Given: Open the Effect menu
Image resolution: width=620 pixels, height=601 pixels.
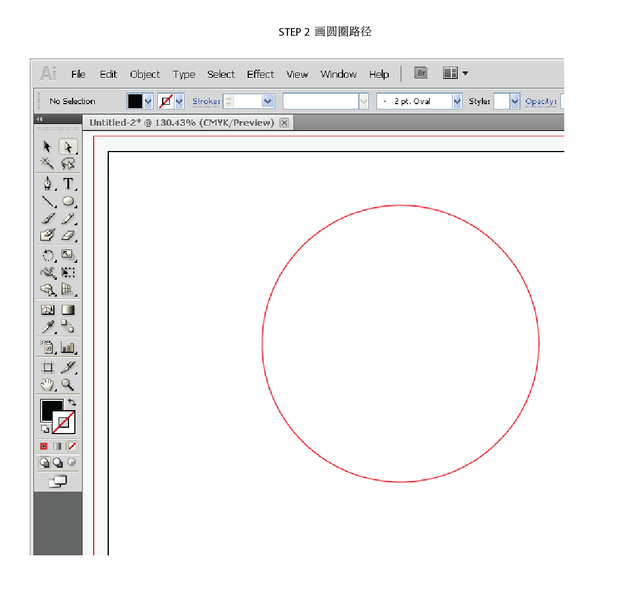Looking at the screenshot, I should 260,74.
